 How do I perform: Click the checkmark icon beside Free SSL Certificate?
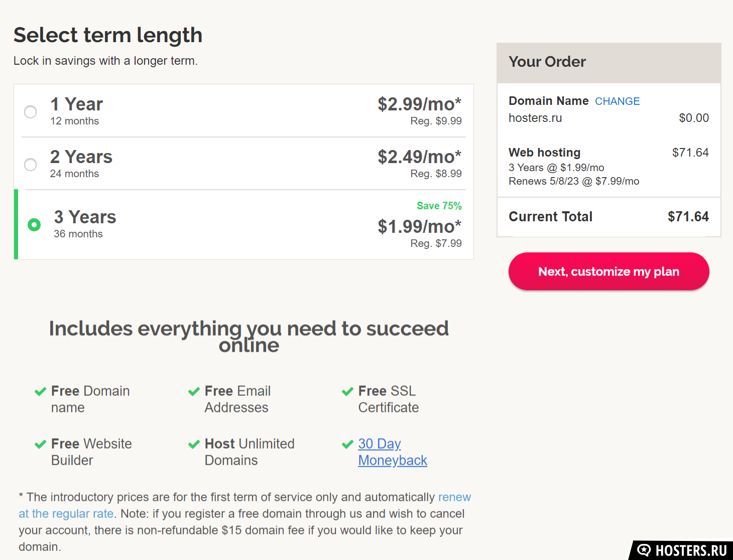(347, 391)
